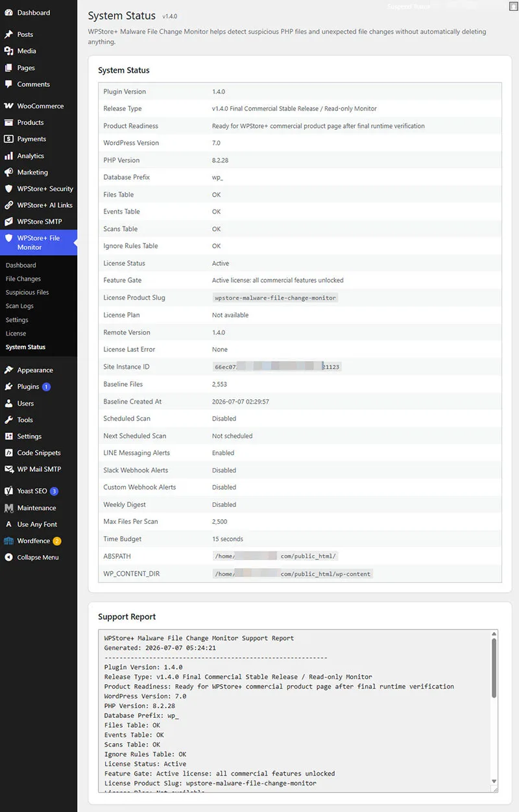This screenshot has height=812, width=519.
Task: Click the Collapse Menu arrow icon
Action: click(8, 557)
